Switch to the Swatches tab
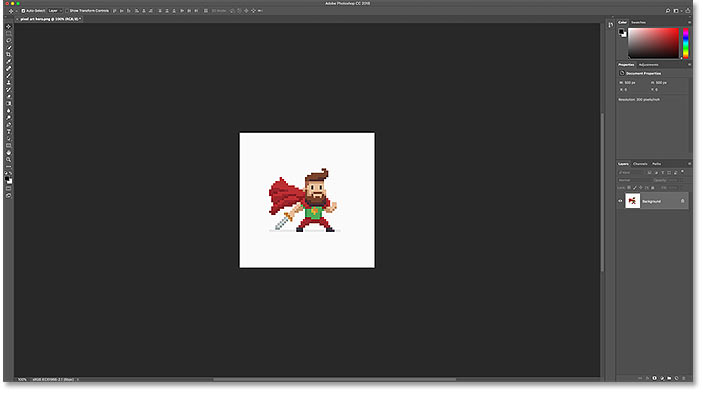 (x=638, y=22)
